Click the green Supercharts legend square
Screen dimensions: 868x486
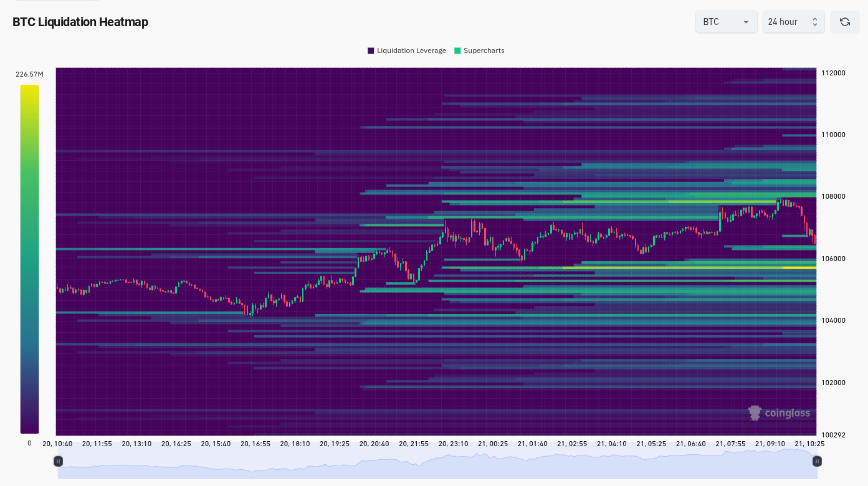tap(457, 50)
